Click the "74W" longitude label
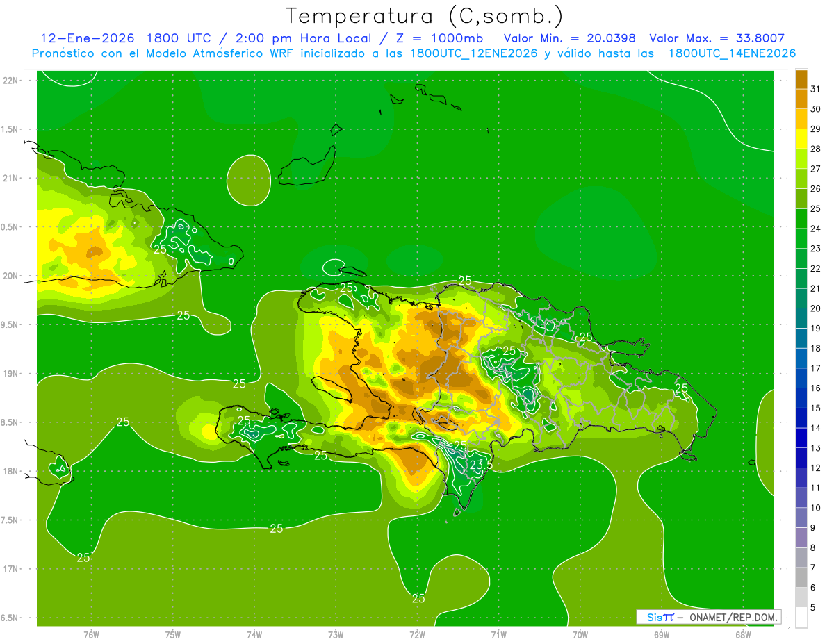The width and height of the screenshot is (834, 644). 254,634
